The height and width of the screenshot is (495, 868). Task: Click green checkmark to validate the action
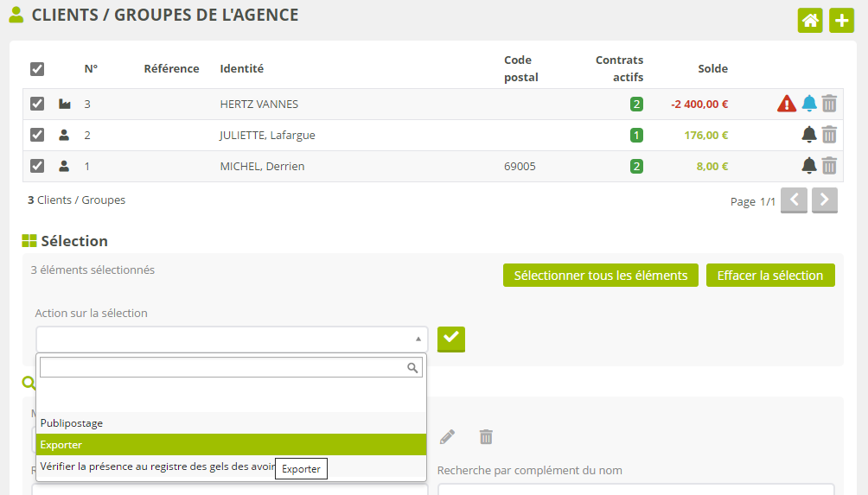click(x=450, y=339)
